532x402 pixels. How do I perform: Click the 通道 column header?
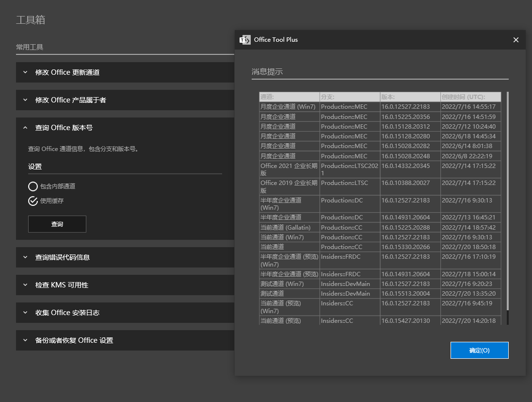click(290, 97)
